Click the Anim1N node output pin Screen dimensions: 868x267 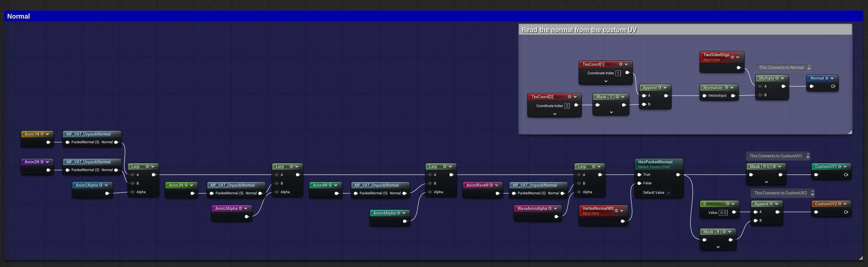pyautogui.click(x=48, y=142)
